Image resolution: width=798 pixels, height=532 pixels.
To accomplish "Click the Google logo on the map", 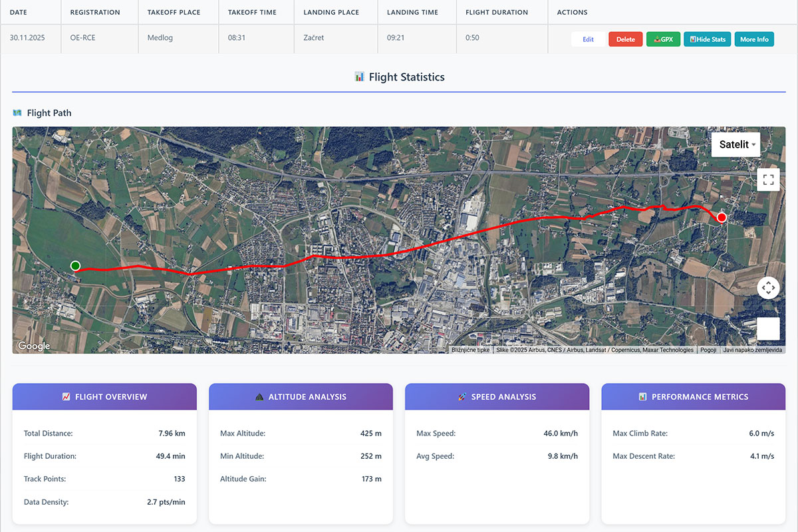I will [x=34, y=346].
